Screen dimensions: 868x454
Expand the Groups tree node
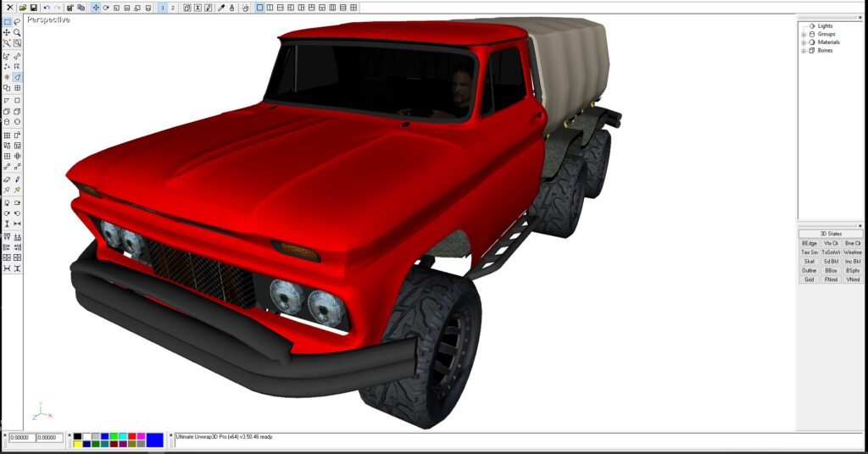coord(804,34)
